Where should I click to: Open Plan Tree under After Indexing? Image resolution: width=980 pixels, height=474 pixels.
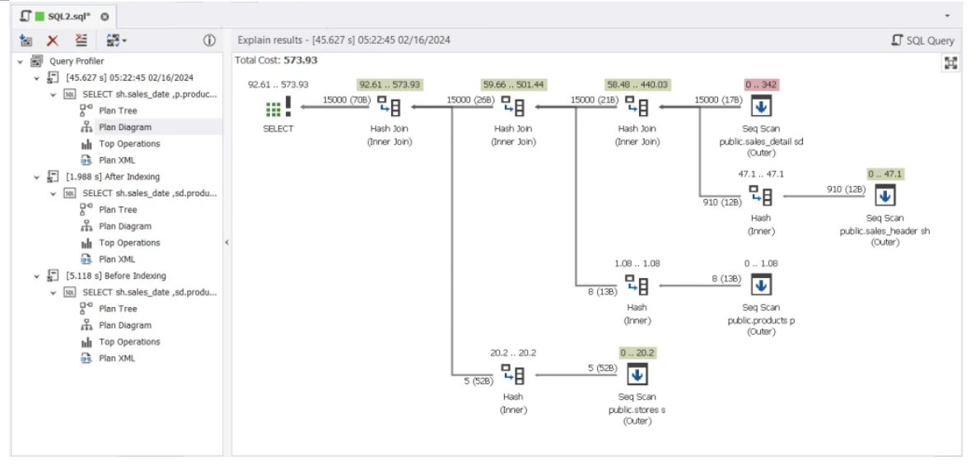pos(118,210)
